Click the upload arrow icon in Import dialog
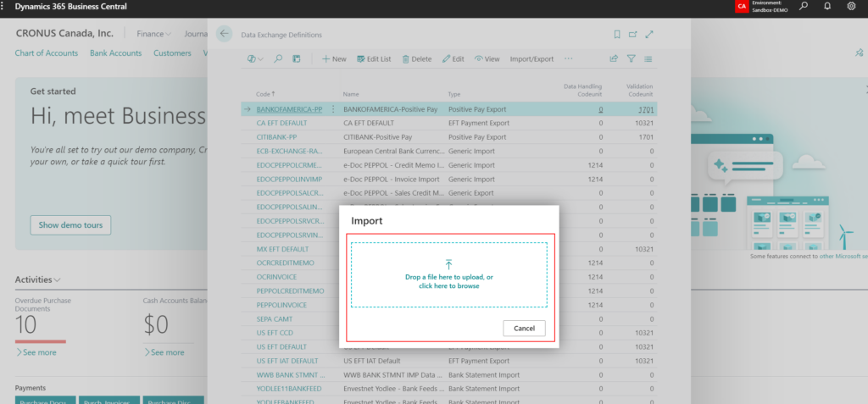This screenshot has width=868, height=404. tap(449, 264)
